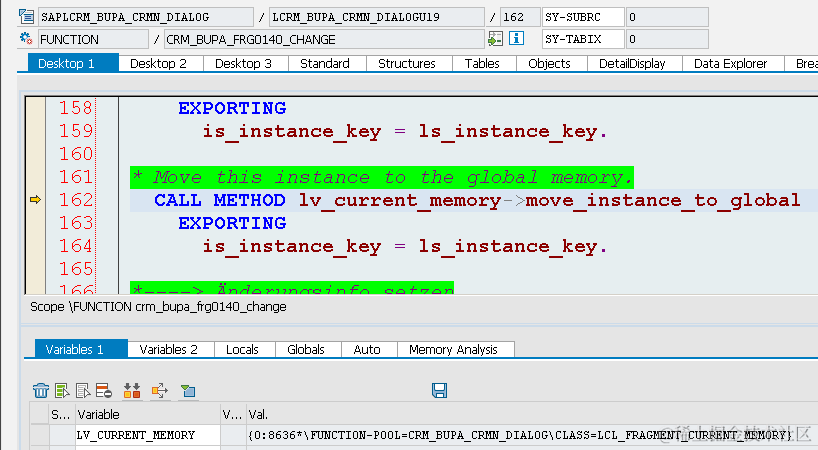The height and width of the screenshot is (450, 818).
Task: Click the blue information icon
Action: point(516,38)
